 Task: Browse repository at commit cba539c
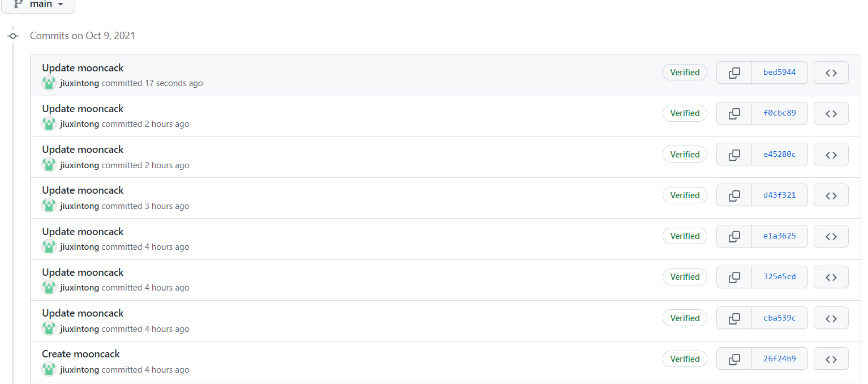[831, 318]
